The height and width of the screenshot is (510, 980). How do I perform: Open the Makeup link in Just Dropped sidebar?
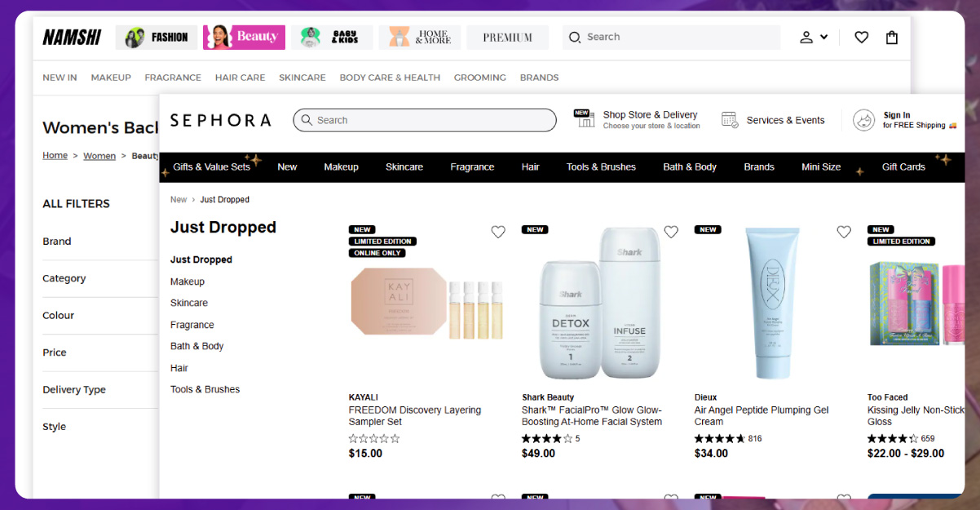(x=188, y=282)
